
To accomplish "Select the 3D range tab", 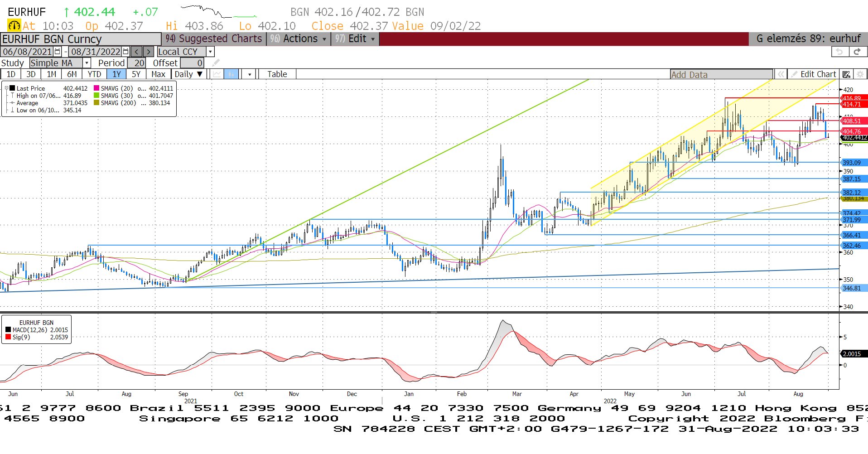I will (31, 74).
